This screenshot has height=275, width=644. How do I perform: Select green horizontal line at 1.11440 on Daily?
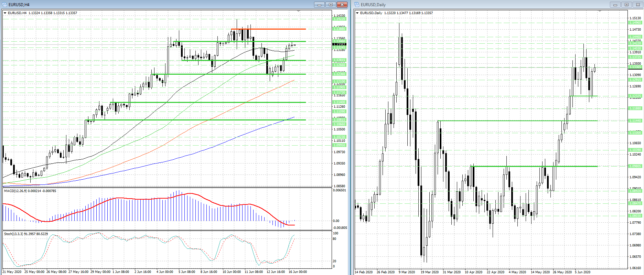tap(517, 121)
